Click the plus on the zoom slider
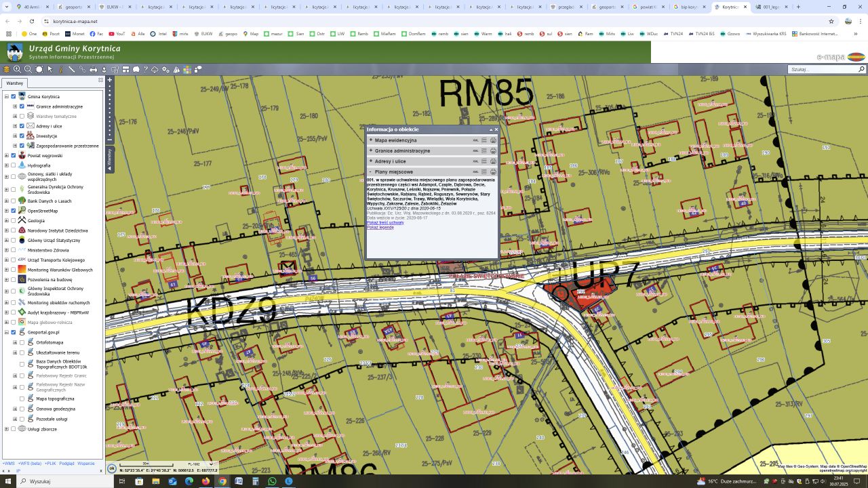 click(x=110, y=80)
